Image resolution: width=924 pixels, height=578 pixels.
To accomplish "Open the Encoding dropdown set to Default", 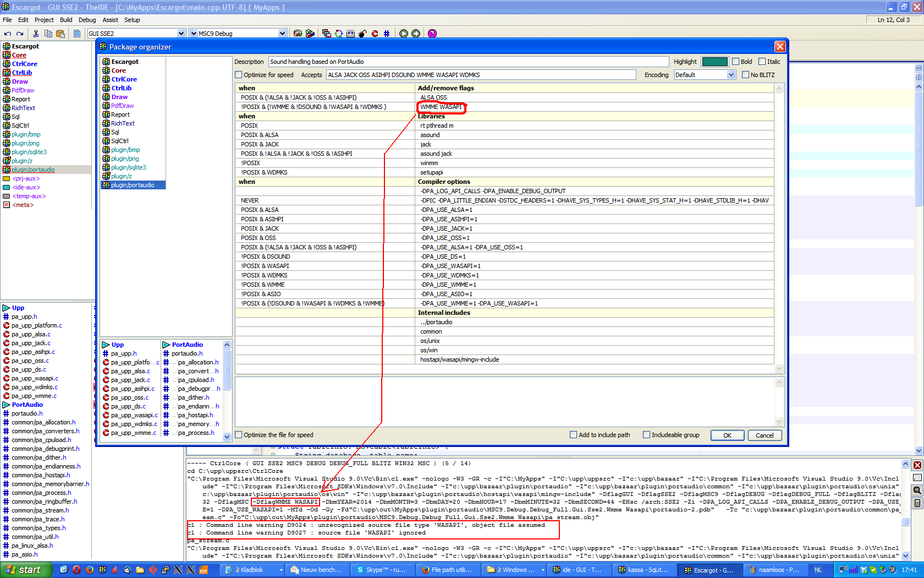I will [x=705, y=75].
